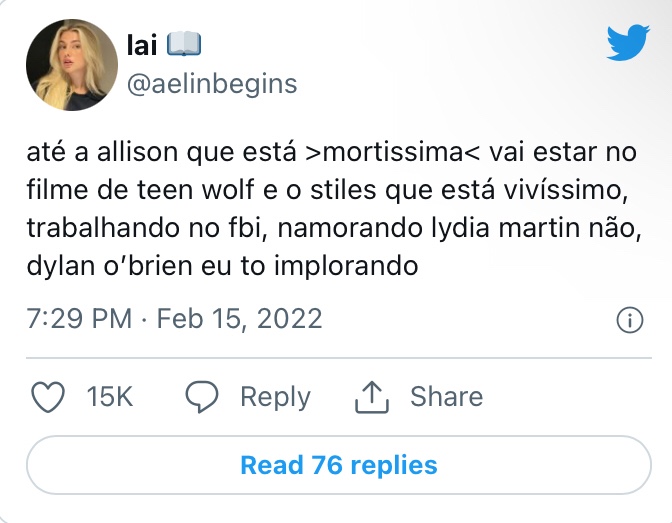
Task: Click the "7:29 PM" time text
Action: [x=79, y=319]
